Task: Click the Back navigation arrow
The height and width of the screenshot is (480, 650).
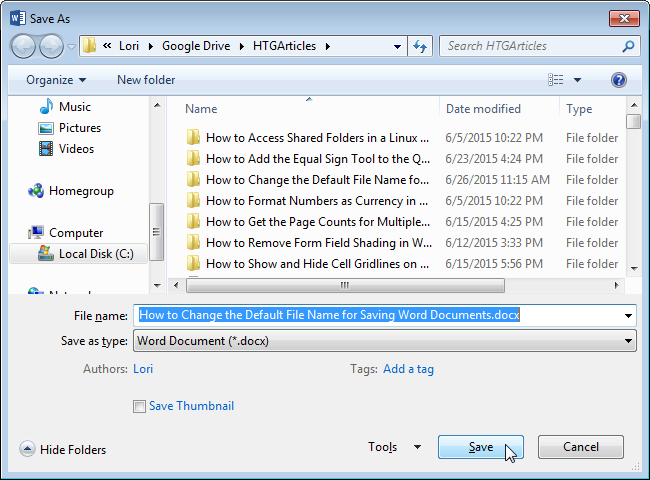Action: click(24, 46)
